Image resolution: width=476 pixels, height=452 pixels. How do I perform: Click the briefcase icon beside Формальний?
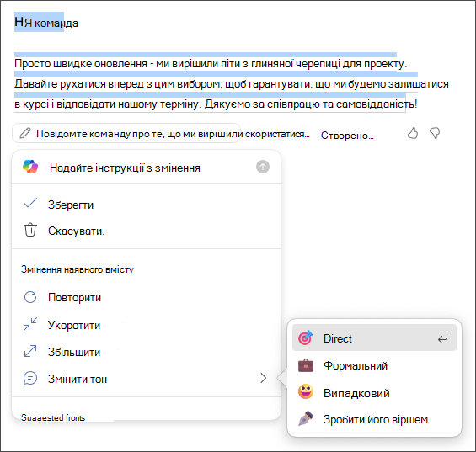[x=306, y=365]
